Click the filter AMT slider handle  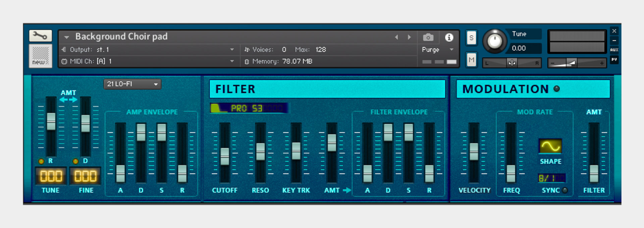click(x=332, y=143)
